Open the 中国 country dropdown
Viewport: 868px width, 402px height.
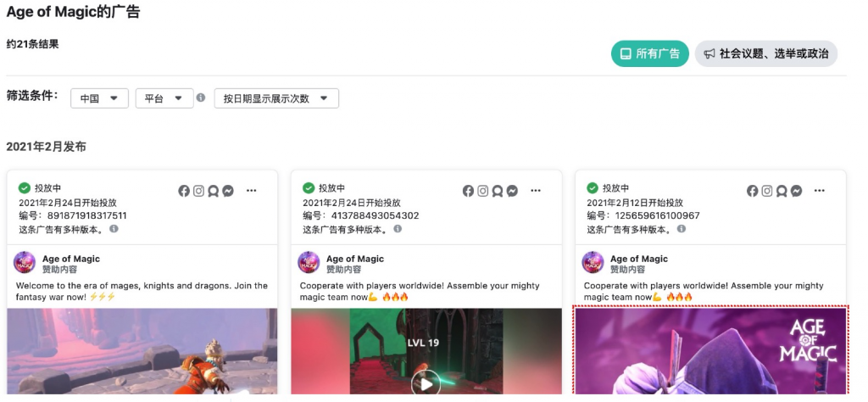(x=100, y=98)
